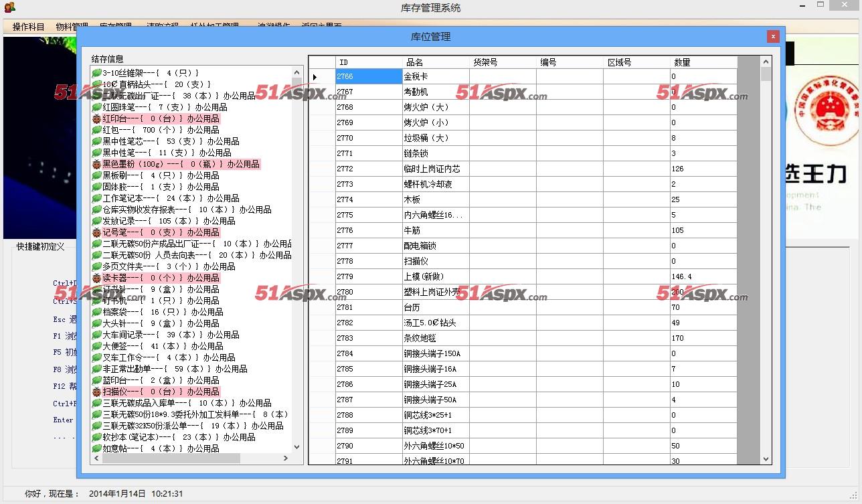Sort the grid by ID column header

[369, 62]
